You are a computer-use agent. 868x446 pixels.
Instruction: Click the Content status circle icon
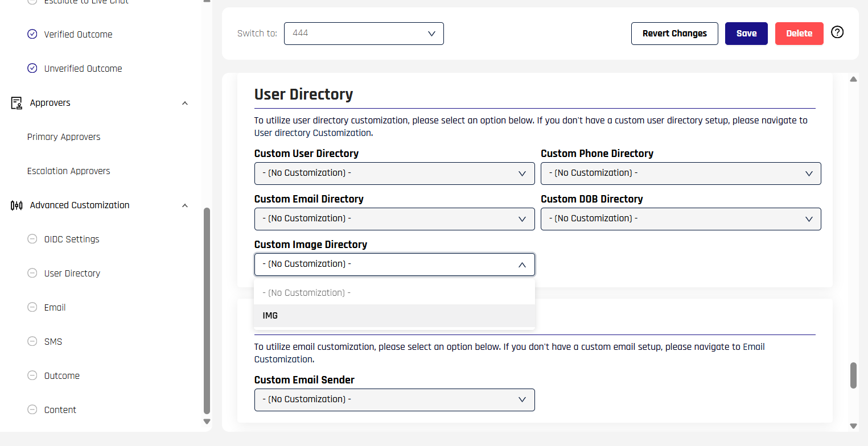pyautogui.click(x=32, y=410)
